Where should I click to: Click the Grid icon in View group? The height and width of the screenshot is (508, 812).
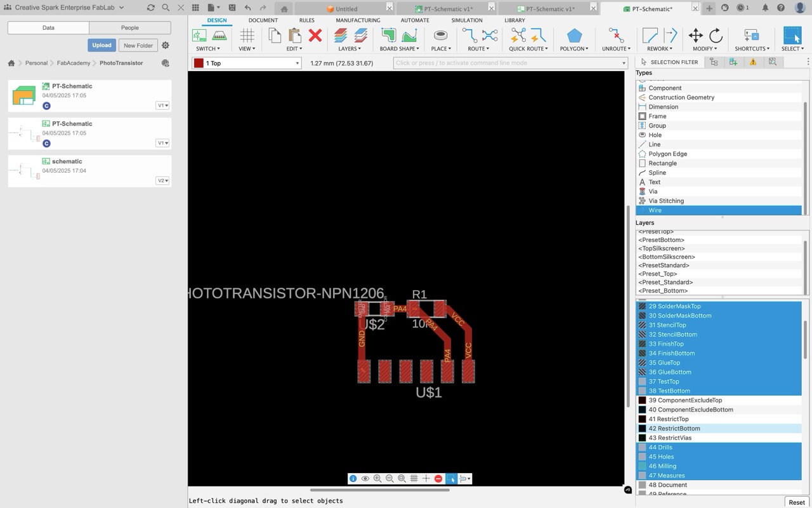point(247,36)
